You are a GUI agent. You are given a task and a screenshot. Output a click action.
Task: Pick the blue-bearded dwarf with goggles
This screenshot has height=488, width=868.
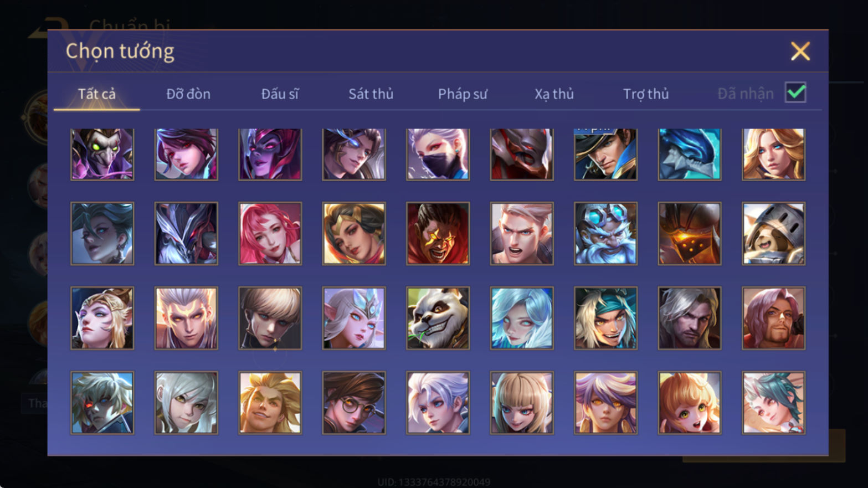coord(605,233)
